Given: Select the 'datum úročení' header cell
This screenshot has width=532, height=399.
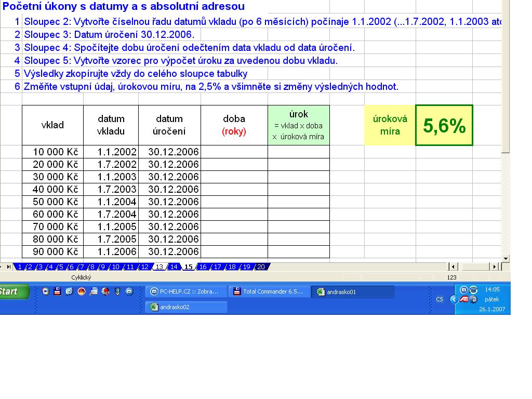Looking at the screenshot, I should 169,125.
